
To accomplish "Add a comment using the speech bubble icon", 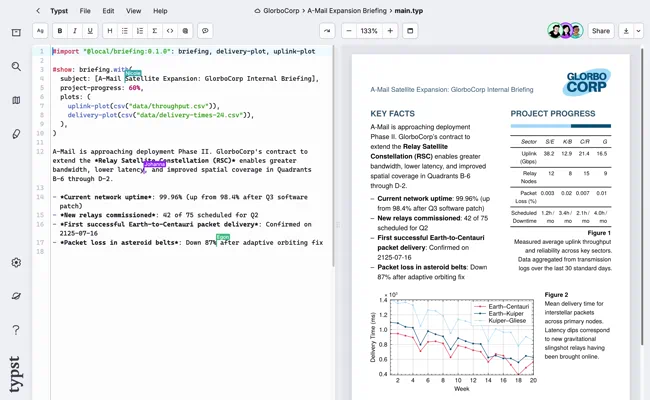I will coord(205,31).
